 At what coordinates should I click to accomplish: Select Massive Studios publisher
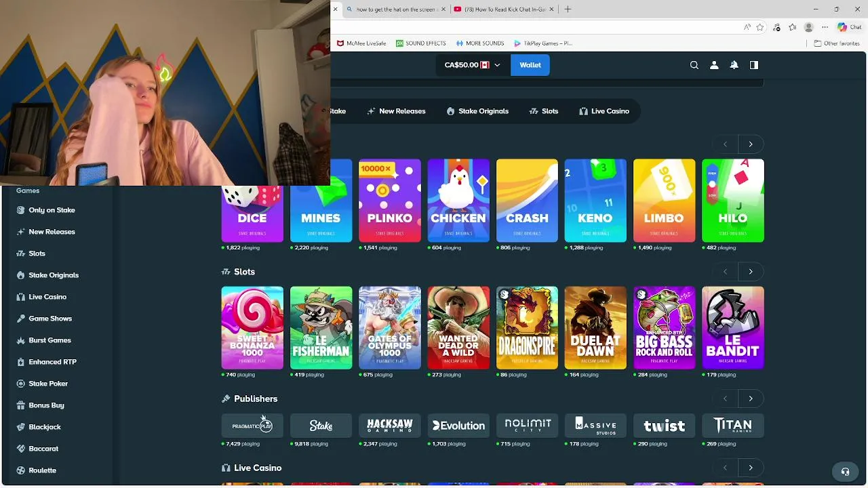[x=595, y=426]
